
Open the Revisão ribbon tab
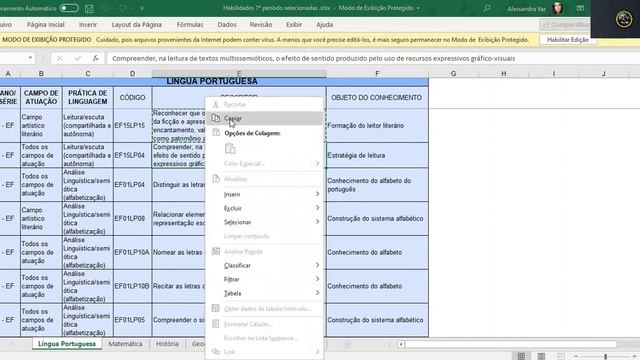tap(261, 24)
